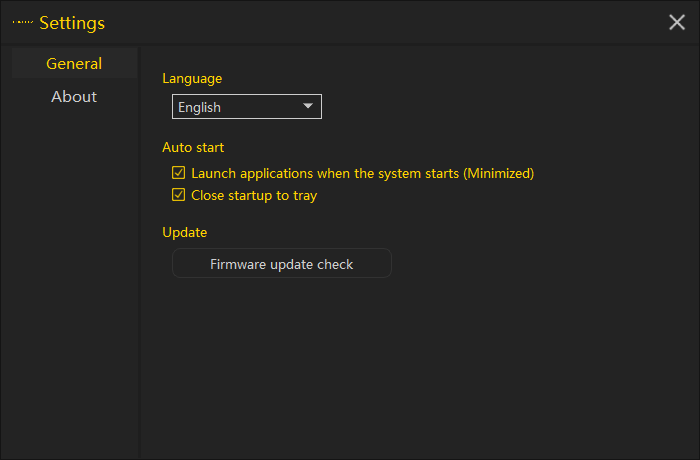Click the "(Minimized)" text in auto-start option
The image size is (700, 460).
[x=498, y=173]
